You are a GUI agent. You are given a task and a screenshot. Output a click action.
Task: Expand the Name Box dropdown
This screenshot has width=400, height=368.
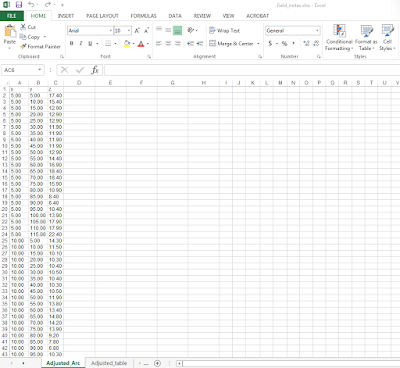click(40, 70)
